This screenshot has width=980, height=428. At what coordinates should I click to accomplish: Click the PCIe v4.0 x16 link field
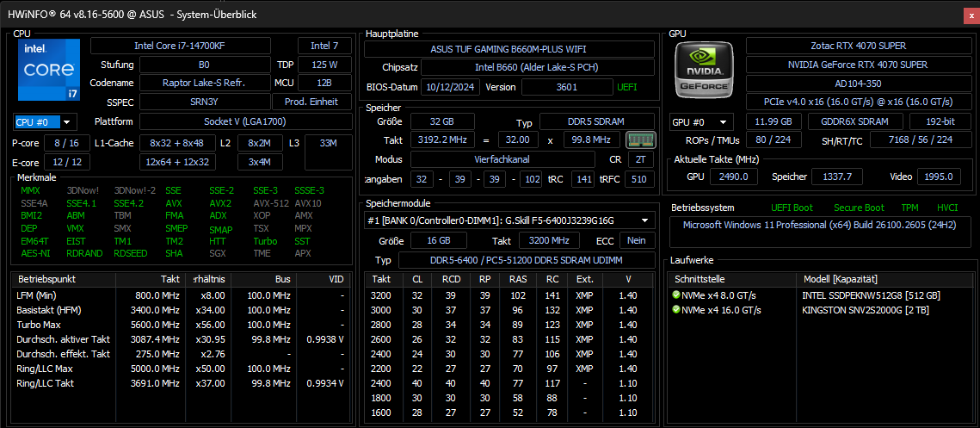pos(858,102)
